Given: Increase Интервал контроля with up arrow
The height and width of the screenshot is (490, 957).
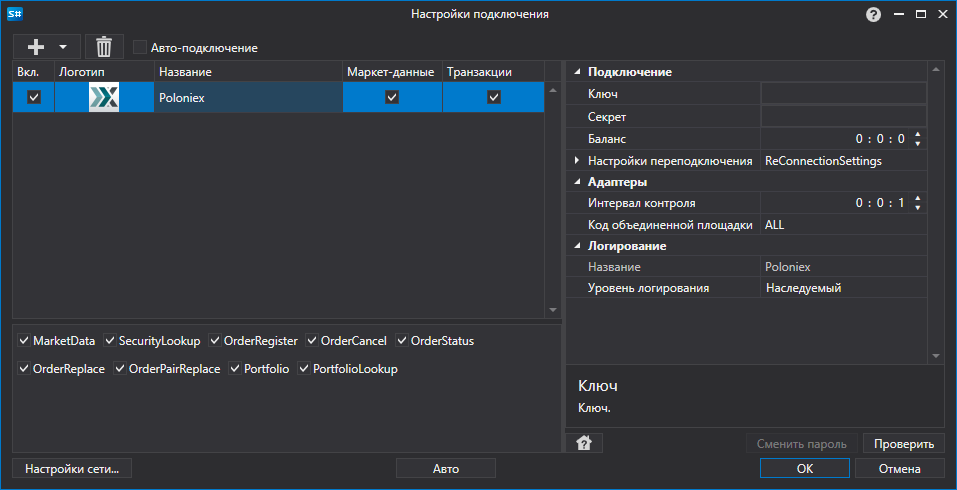Looking at the screenshot, I should (917, 198).
